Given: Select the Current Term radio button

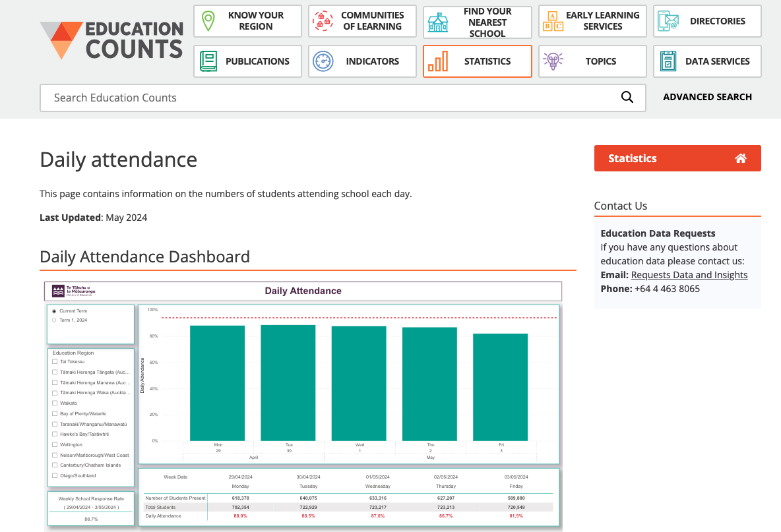Looking at the screenshot, I should tap(53, 310).
